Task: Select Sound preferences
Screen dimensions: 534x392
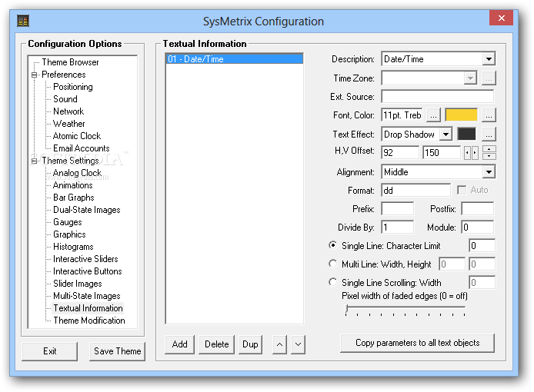Action: coord(65,99)
